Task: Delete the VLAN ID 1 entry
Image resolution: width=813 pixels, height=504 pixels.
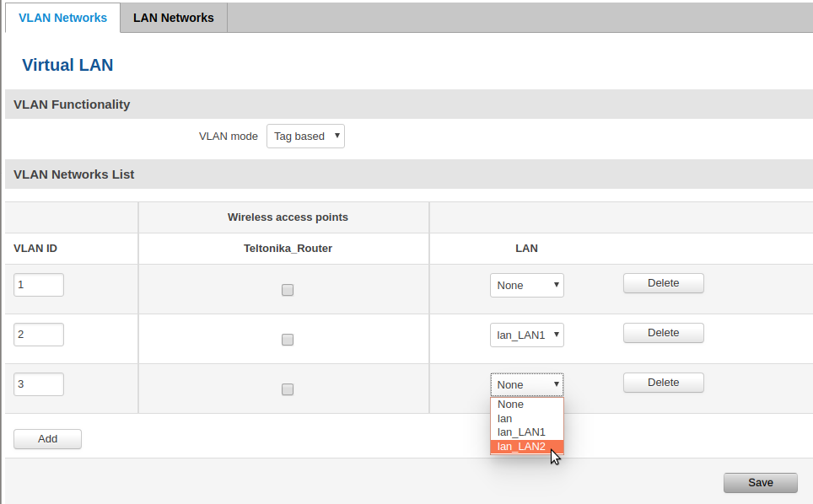Action: [663, 283]
